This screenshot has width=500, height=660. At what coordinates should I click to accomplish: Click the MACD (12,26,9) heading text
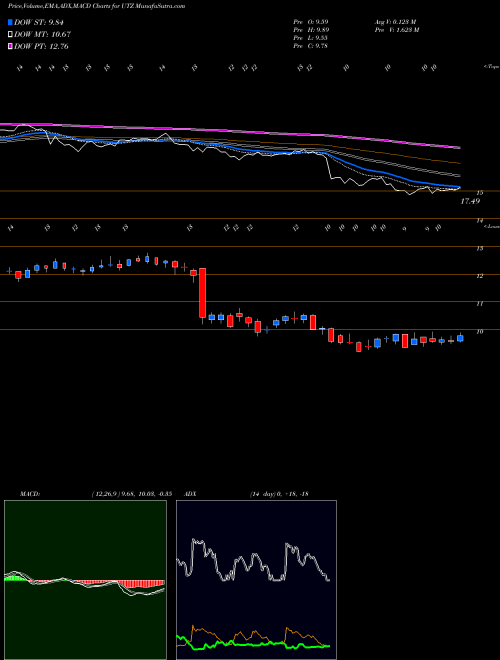coord(96,494)
